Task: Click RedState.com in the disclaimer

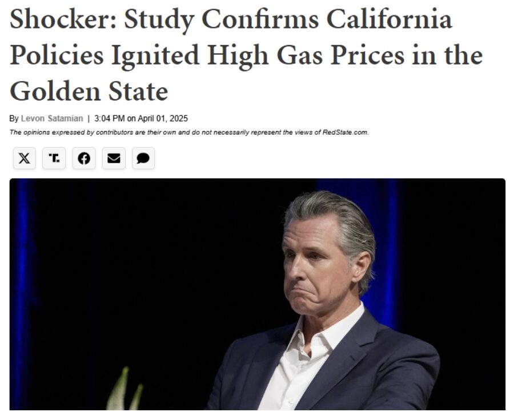Action: 346,132
